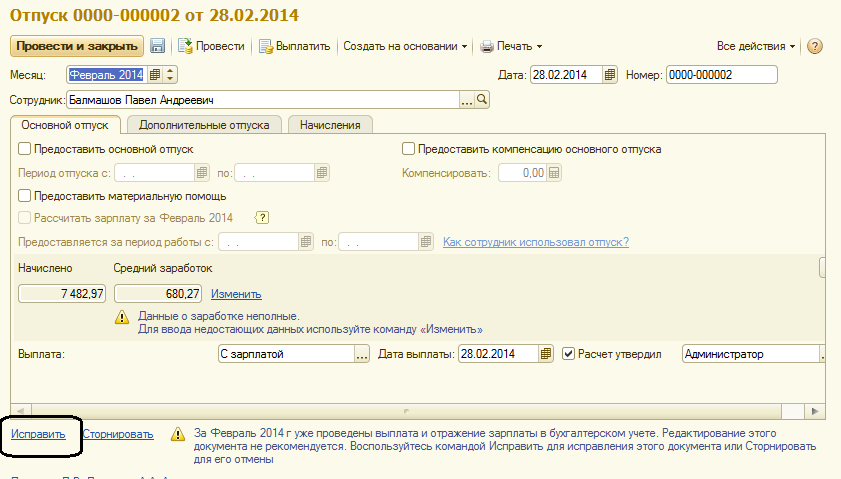841x479 pixels.
Task: Click the Выплатить toolbar button
Action: coord(294,46)
